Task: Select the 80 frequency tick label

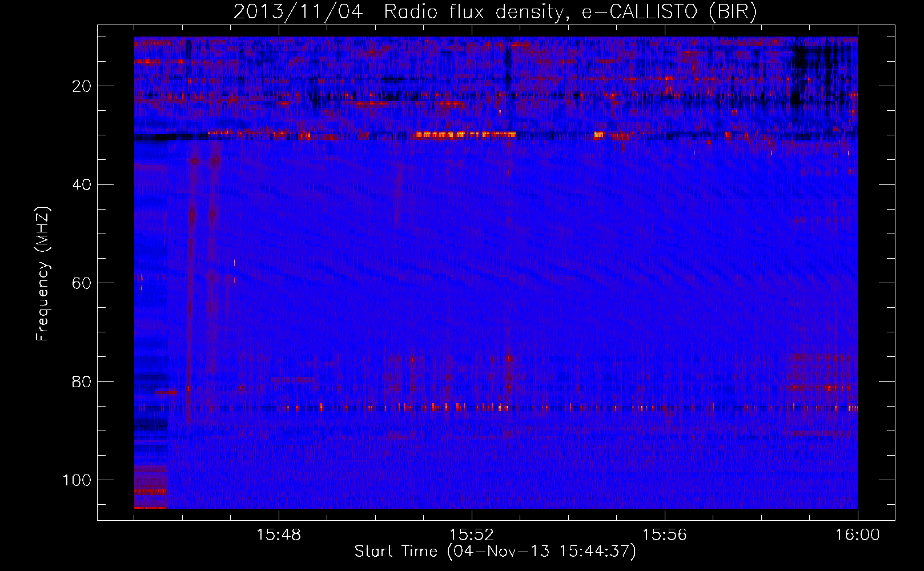Action: click(82, 382)
